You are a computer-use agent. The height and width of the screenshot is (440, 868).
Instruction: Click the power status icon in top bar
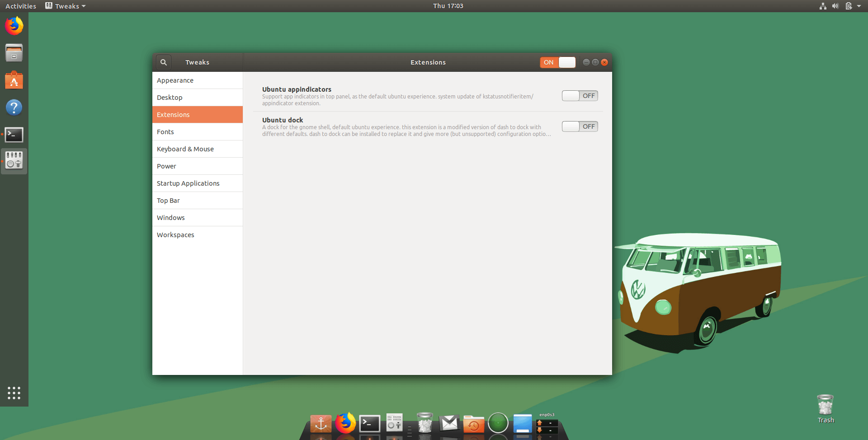tap(849, 6)
